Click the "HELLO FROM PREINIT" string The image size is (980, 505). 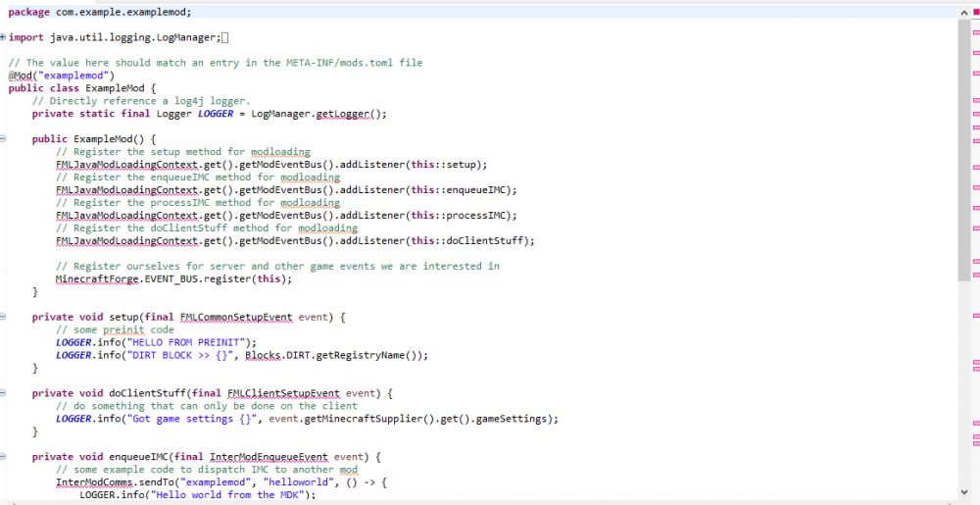tap(186, 342)
